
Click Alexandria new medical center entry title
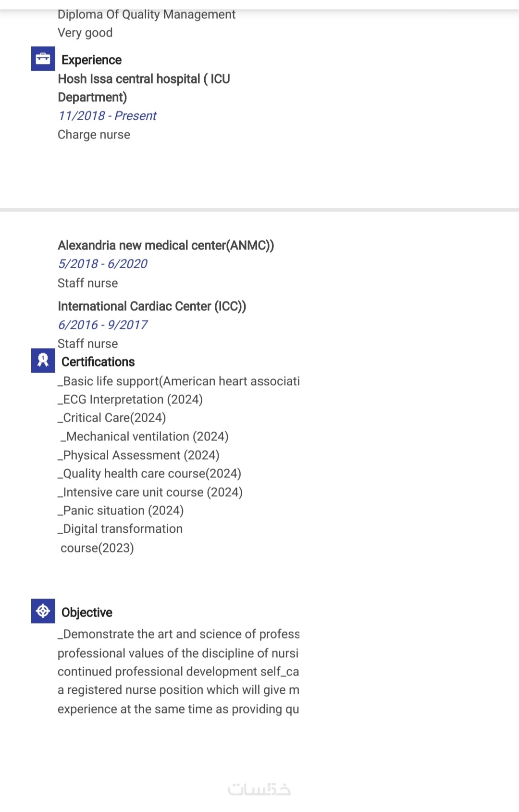pos(166,246)
